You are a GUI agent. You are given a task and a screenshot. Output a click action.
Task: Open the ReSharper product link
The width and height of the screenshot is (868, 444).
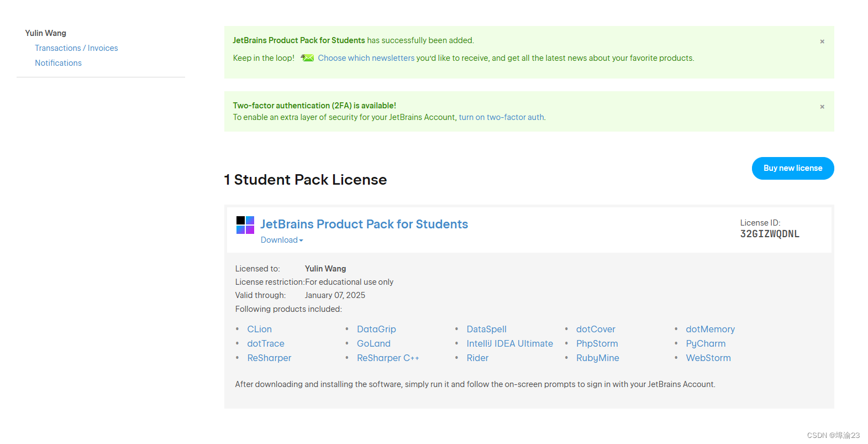(269, 358)
